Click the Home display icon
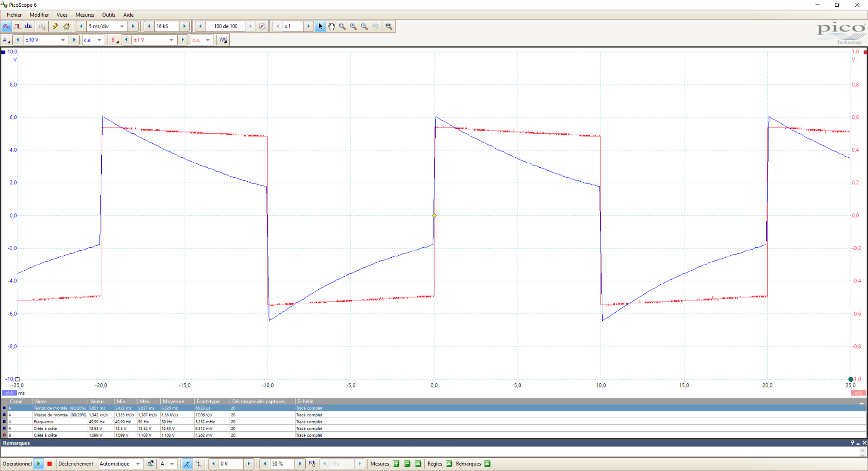 click(66, 27)
